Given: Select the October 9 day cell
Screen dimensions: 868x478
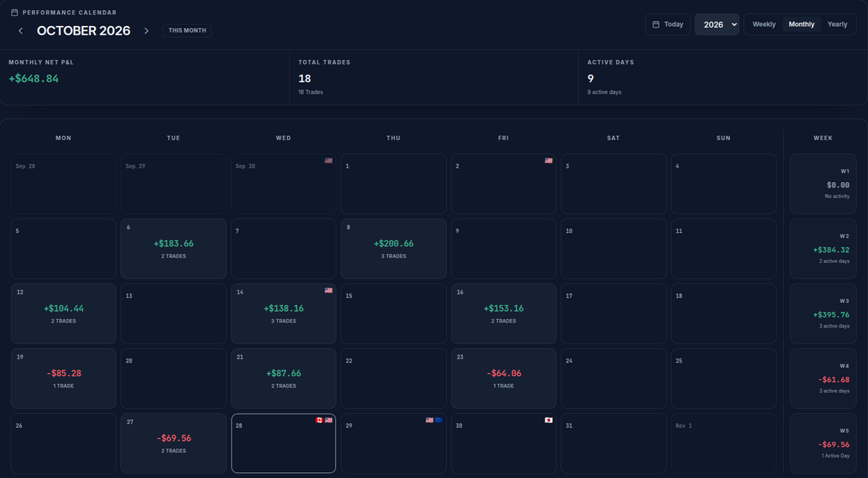Looking at the screenshot, I should 503,249.
